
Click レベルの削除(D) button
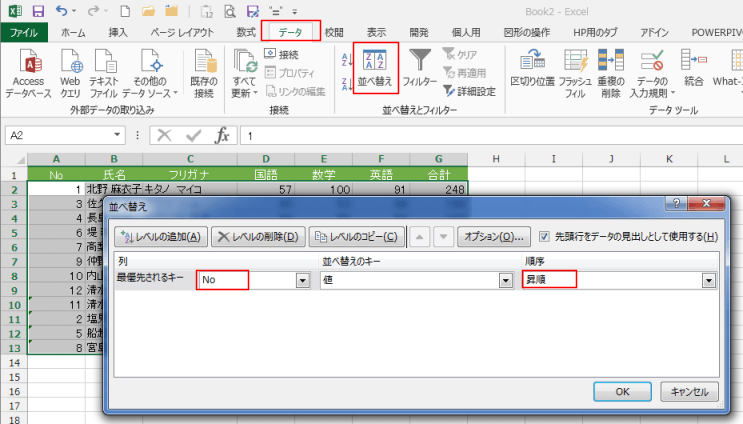point(258,236)
